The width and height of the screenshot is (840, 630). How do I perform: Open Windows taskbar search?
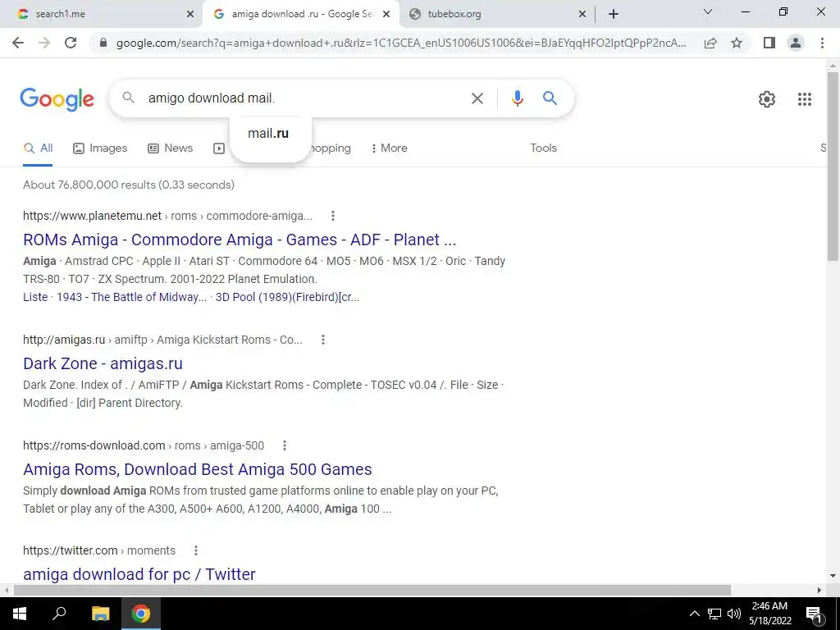59,613
